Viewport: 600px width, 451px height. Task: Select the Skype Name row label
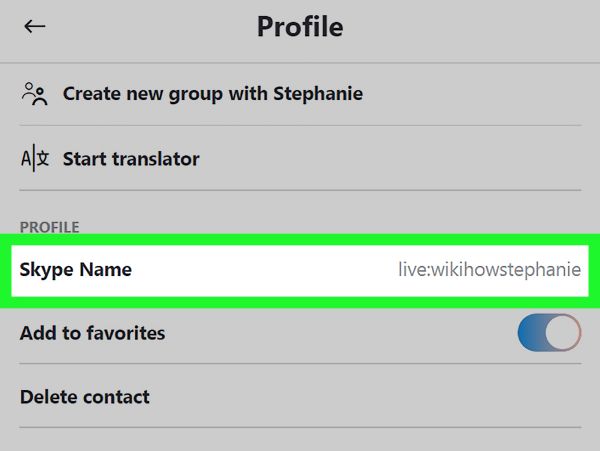pyautogui.click(x=76, y=270)
